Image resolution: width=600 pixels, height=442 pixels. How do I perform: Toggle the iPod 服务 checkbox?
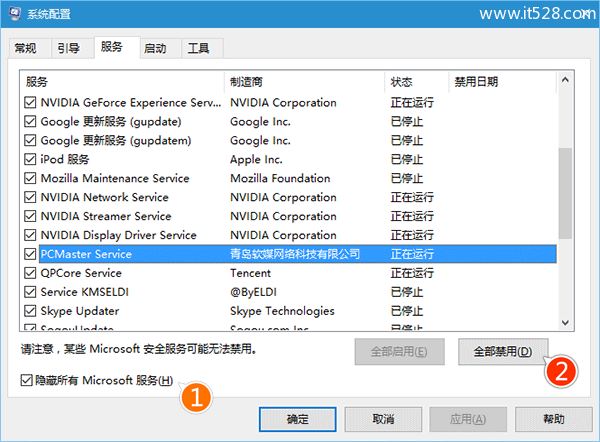pyautogui.click(x=30, y=159)
